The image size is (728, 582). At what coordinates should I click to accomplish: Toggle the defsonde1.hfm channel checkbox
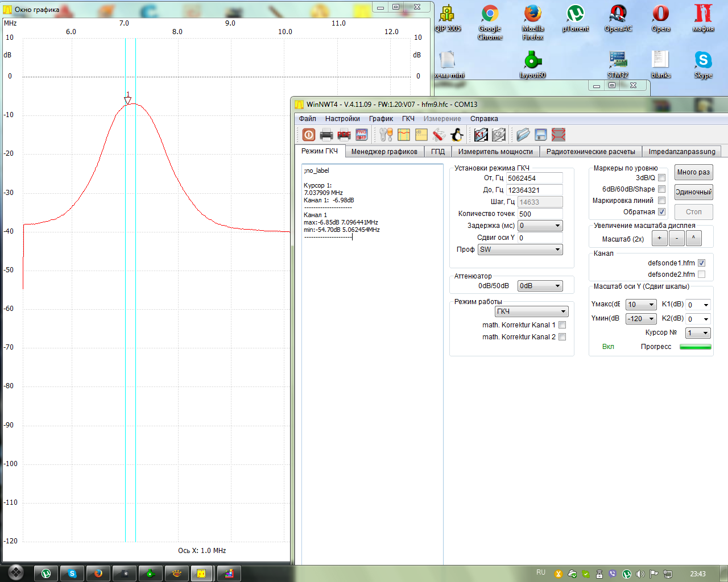(701, 263)
